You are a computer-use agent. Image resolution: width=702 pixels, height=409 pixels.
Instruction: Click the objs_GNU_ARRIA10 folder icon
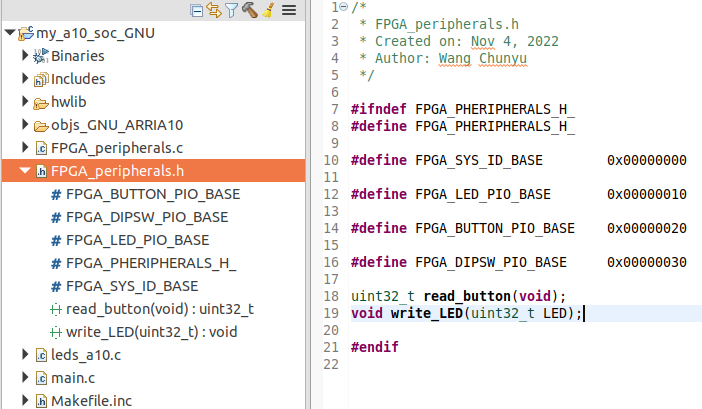tap(41, 126)
